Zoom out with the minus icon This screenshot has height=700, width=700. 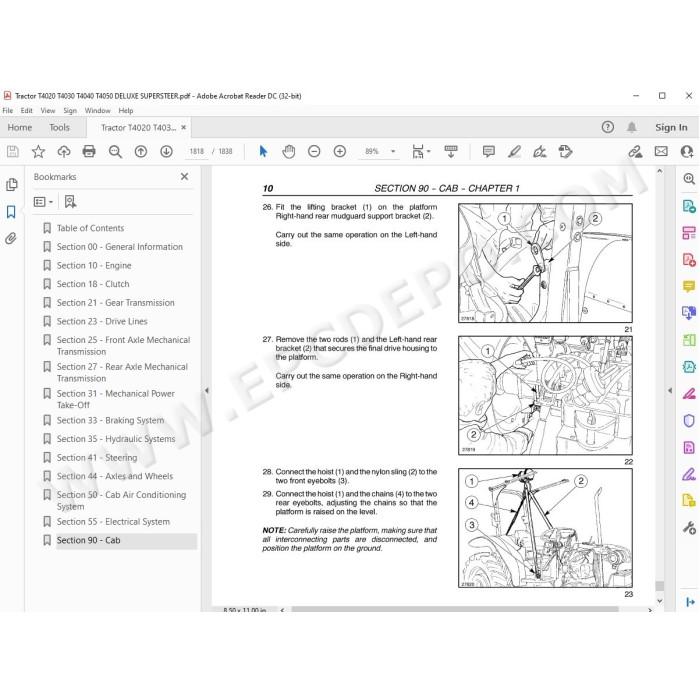[x=314, y=152]
